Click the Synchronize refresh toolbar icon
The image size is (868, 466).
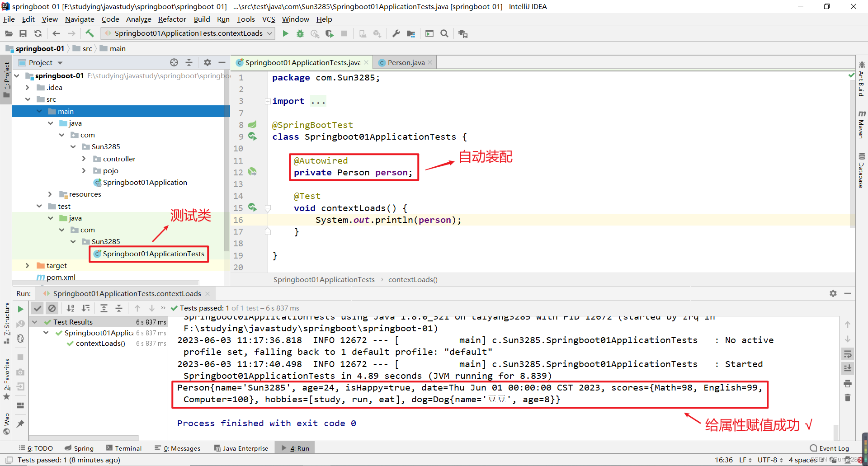point(38,33)
